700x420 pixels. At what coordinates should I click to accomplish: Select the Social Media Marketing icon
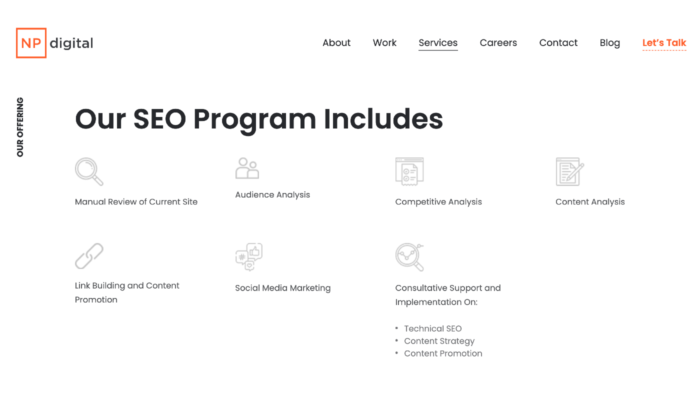249,257
